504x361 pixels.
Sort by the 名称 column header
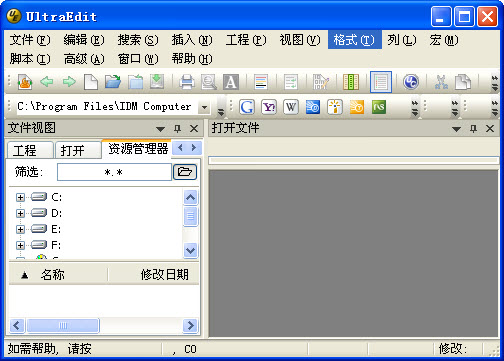tap(58, 275)
